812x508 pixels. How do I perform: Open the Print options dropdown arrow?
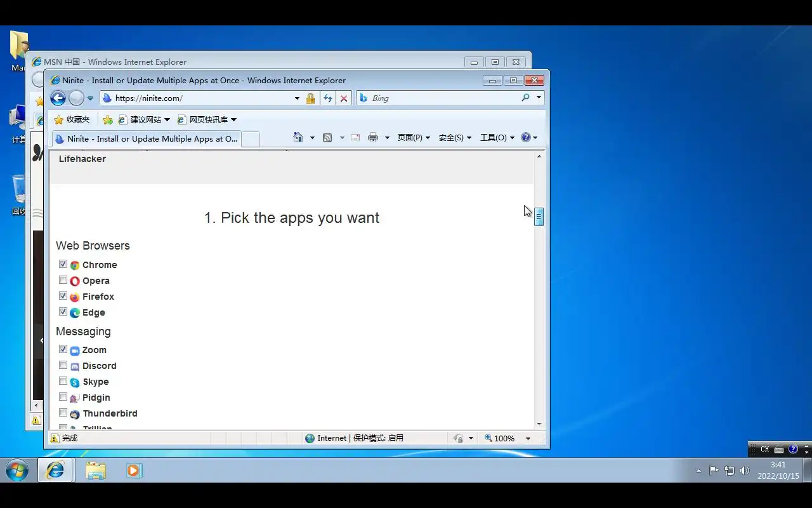coord(387,138)
